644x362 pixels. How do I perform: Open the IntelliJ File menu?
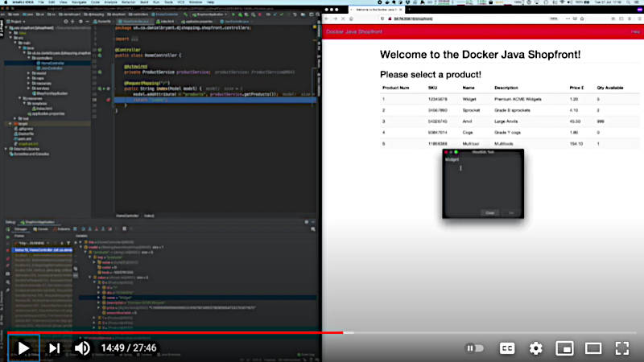click(41, 2)
